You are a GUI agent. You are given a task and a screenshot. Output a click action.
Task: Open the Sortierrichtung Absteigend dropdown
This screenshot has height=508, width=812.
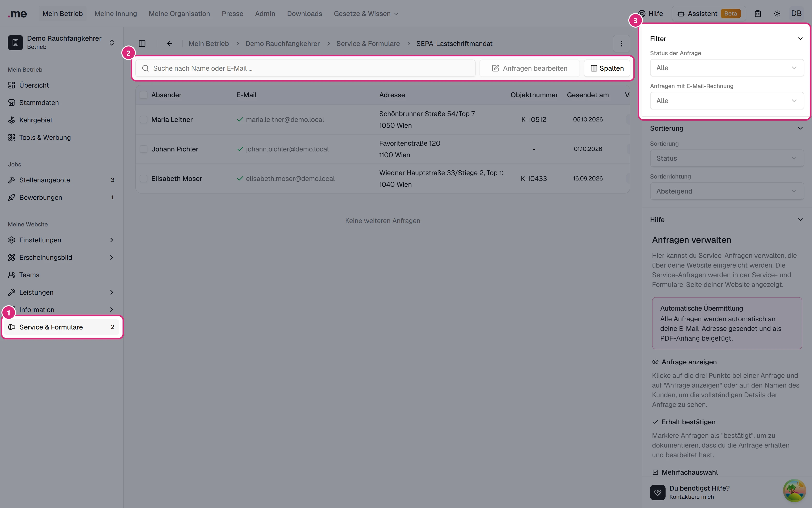point(727,191)
